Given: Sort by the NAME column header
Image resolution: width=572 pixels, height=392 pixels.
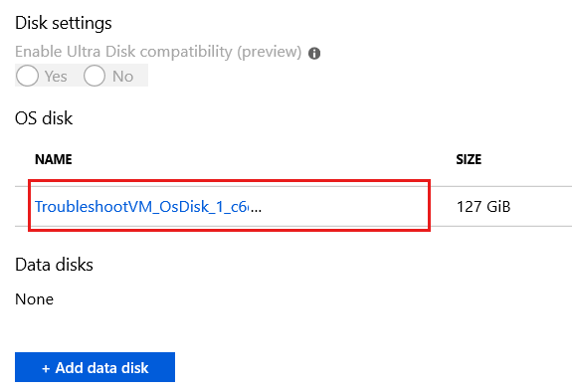Looking at the screenshot, I should [x=54, y=159].
